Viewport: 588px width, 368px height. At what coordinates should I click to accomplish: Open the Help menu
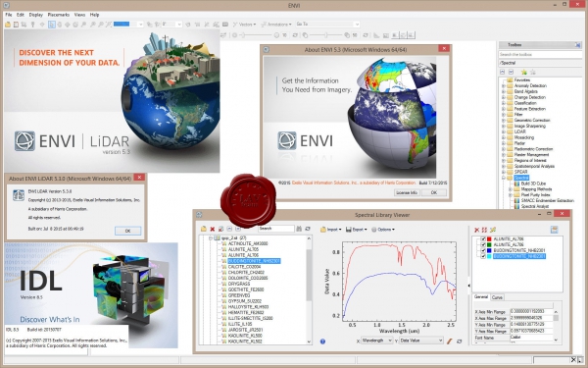94,15
